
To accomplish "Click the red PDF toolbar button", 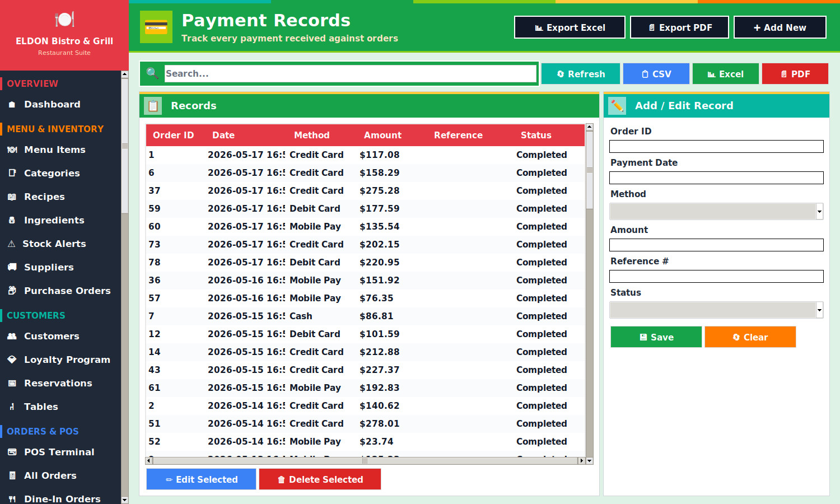I will 795,74.
